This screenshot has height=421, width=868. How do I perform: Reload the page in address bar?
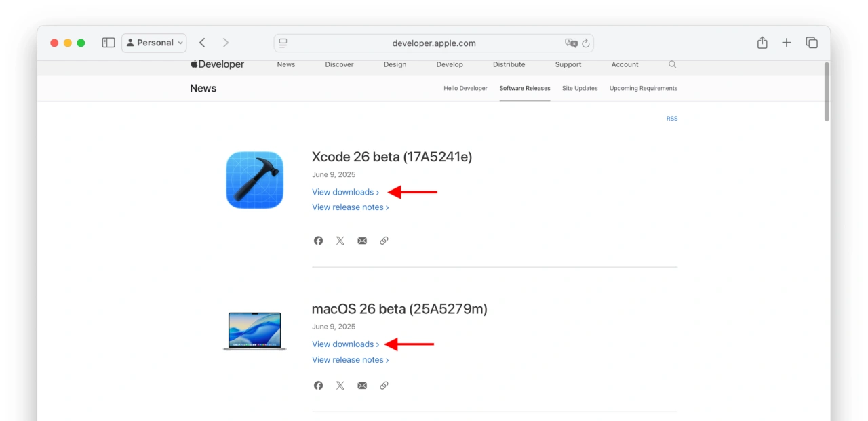pyautogui.click(x=586, y=43)
